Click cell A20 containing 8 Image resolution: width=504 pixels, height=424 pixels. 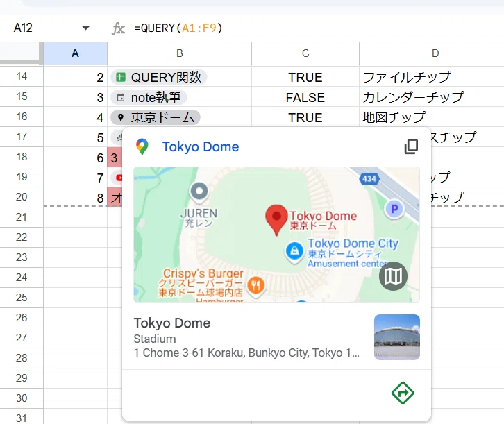click(x=75, y=198)
